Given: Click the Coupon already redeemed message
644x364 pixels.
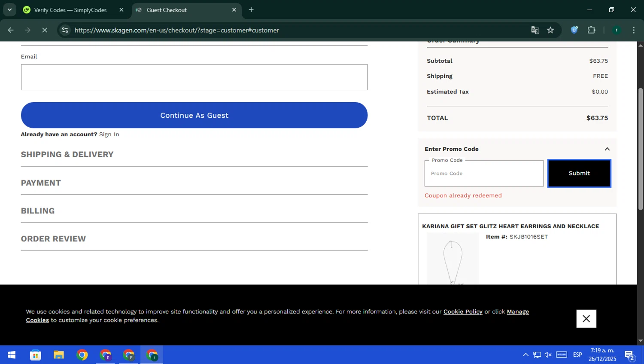Looking at the screenshot, I should point(463,196).
